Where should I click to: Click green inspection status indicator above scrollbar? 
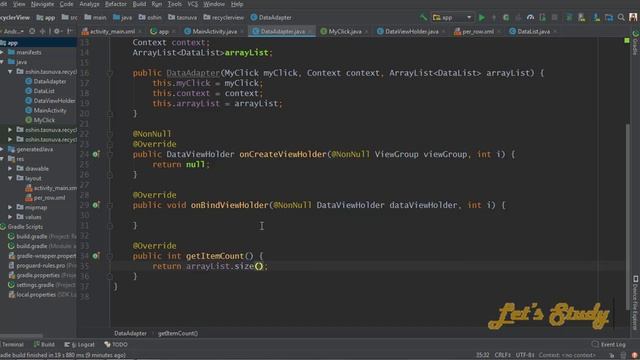pos(627,40)
